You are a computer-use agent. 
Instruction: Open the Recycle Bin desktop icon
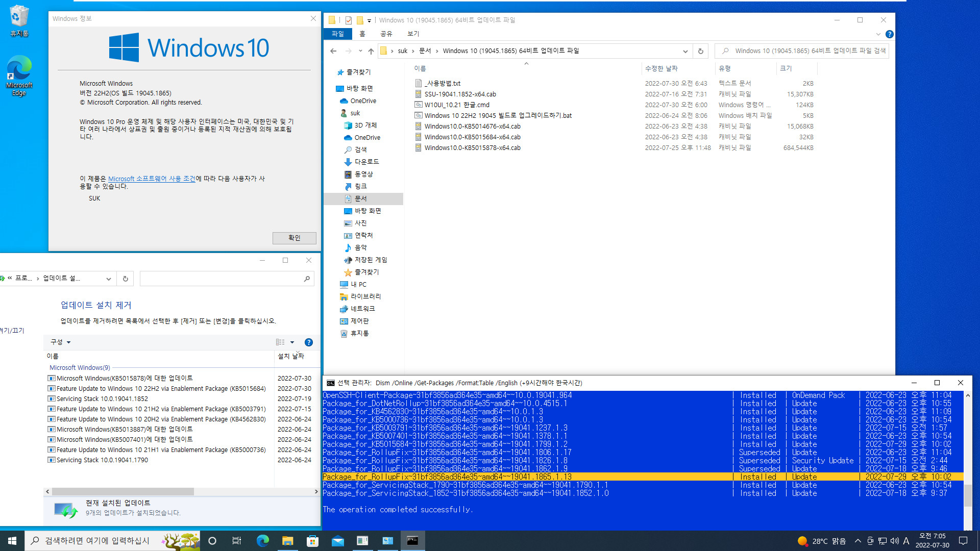[19, 20]
